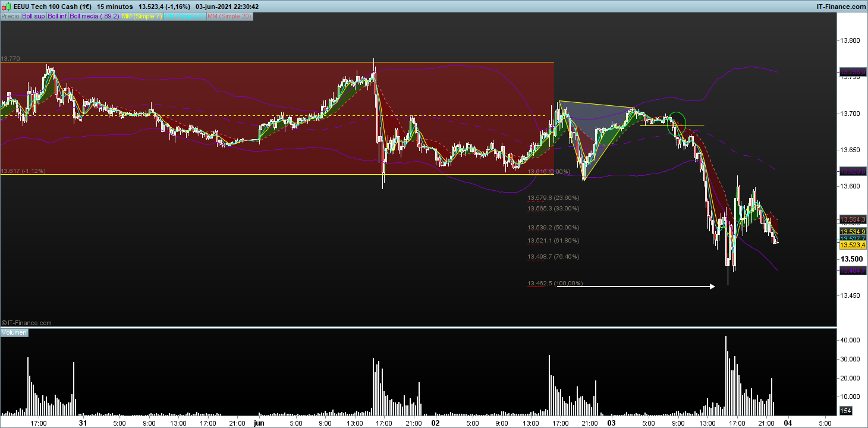This screenshot has width=868, height=428.
Task: Click the 13.756,9 upper Bollinger price tag
Action: point(853,73)
